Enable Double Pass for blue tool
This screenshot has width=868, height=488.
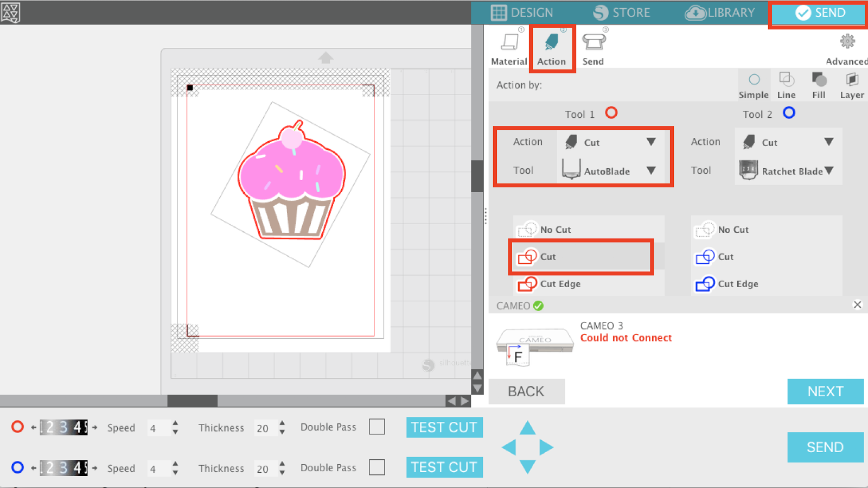377,467
